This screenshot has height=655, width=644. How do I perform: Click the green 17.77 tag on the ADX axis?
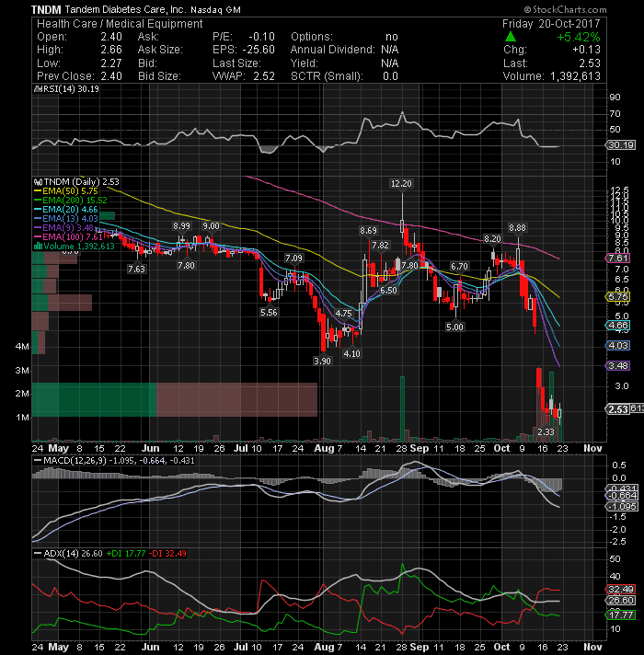pos(621,615)
